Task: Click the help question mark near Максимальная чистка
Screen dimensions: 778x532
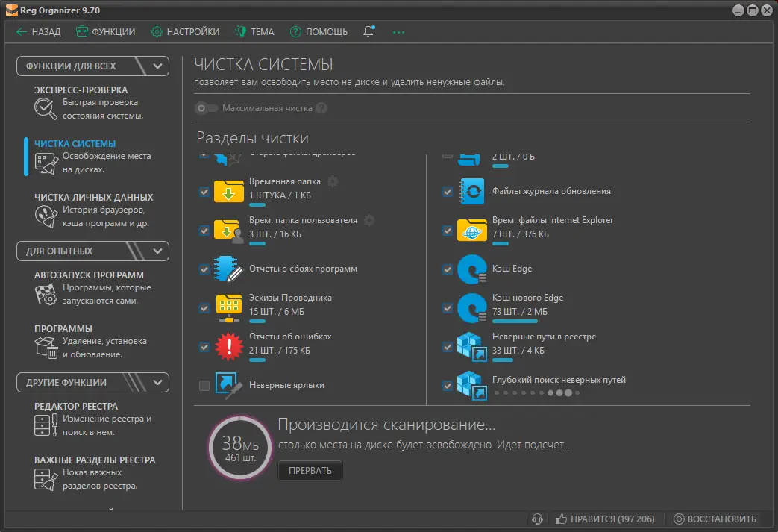Action: click(321, 108)
